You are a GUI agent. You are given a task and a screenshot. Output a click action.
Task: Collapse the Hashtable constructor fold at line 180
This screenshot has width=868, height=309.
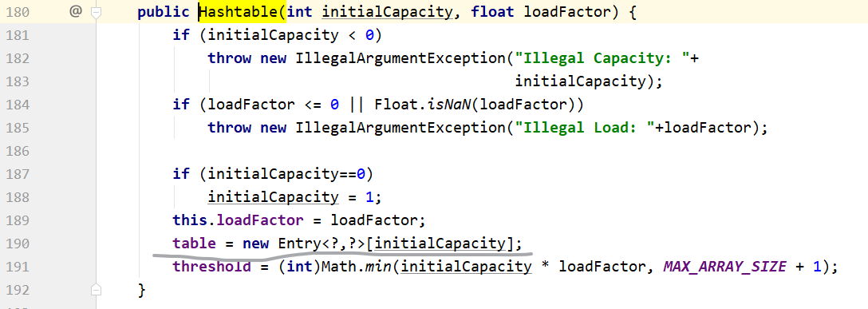96,12
